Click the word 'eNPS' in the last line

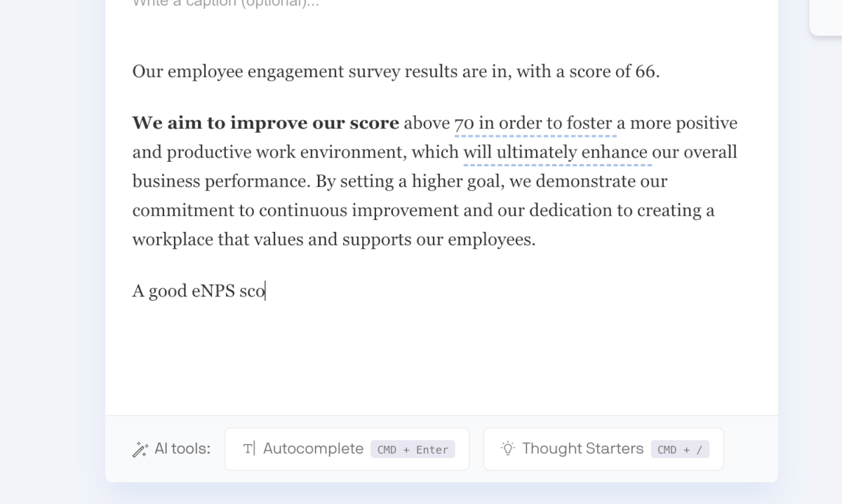(x=213, y=291)
